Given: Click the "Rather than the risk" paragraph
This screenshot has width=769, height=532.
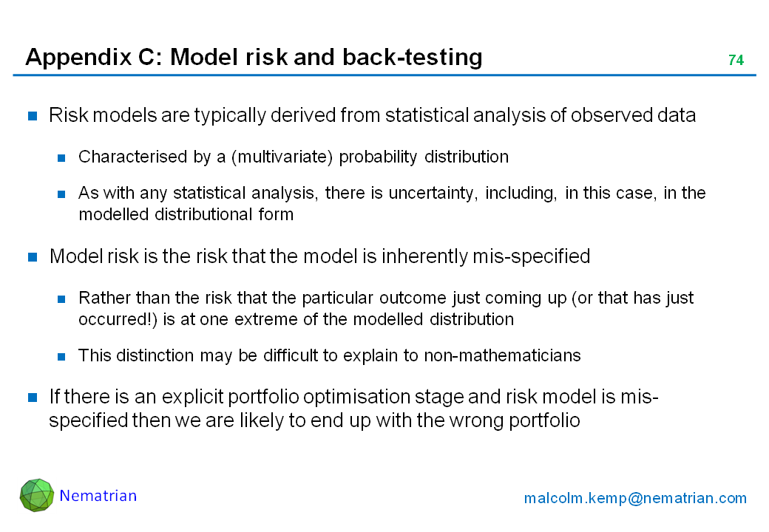Looking at the screenshot, I should pyautogui.click(x=385, y=309).
